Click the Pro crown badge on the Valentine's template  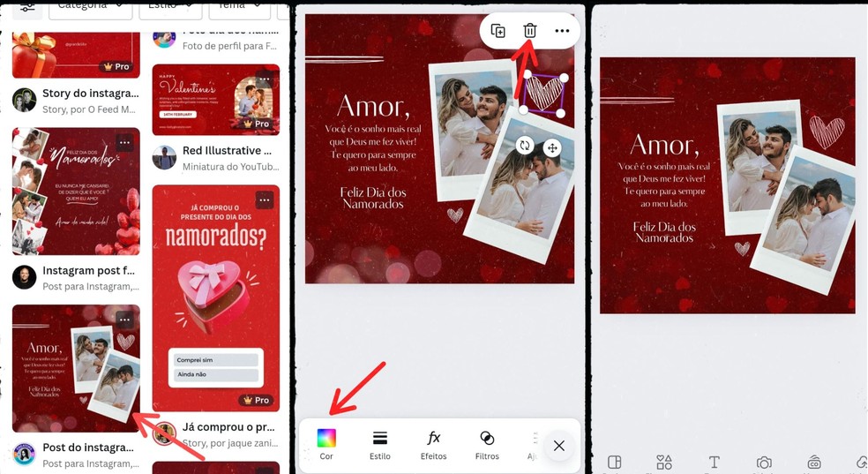point(257,124)
